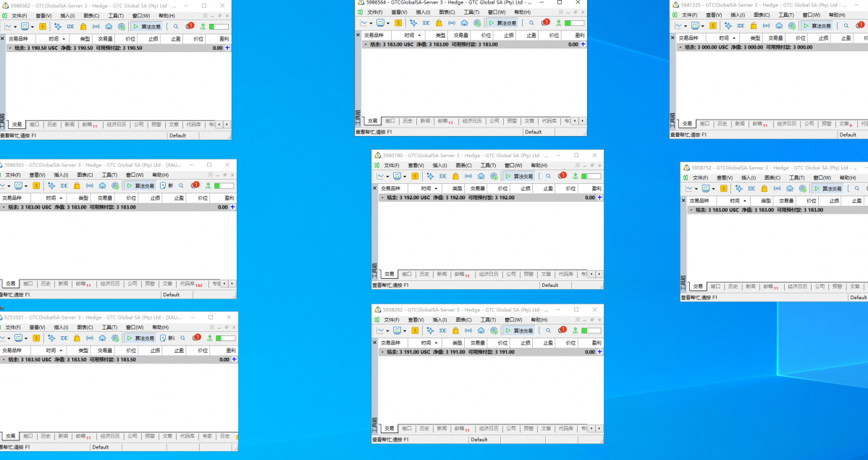
Task: Toggle 算法交易 algo trading in window 5941335
Action: point(818,26)
